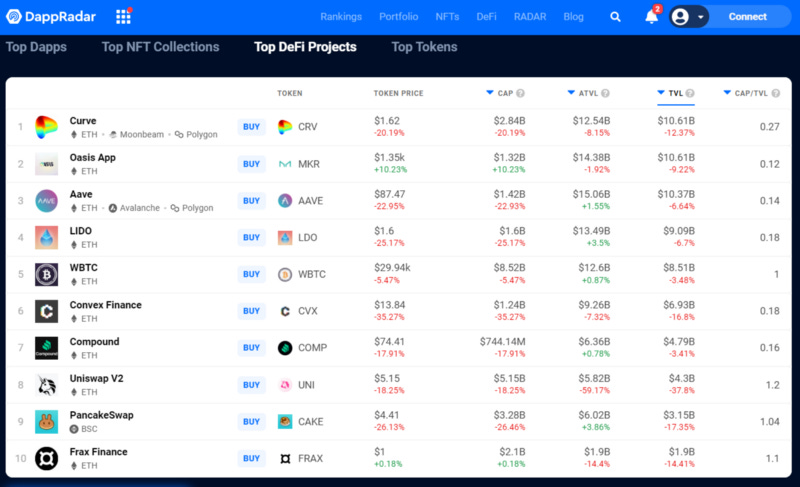The height and width of the screenshot is (487, 800).
Task: Click BUY button for WBTC
Action: pos(252,274)
